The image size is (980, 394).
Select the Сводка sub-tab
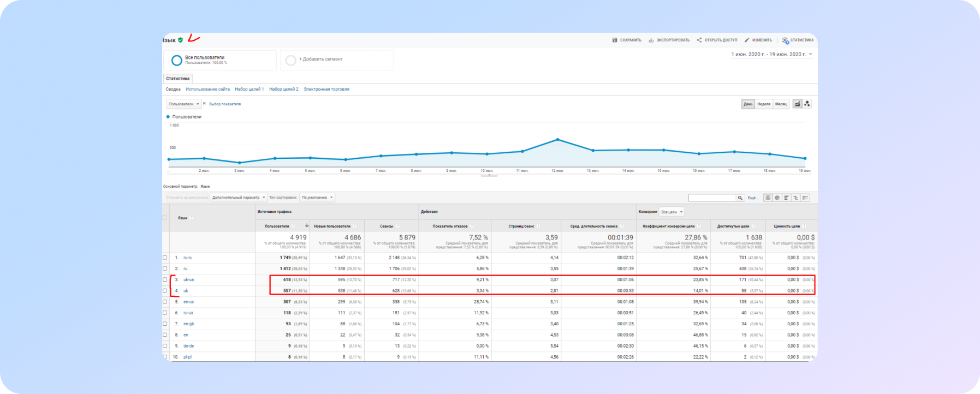173,89
